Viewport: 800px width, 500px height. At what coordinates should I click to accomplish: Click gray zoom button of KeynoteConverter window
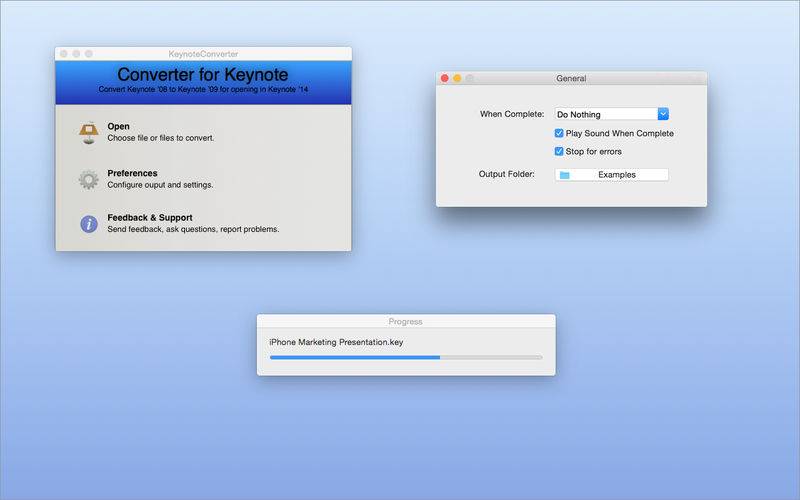[x=89, y=54]
